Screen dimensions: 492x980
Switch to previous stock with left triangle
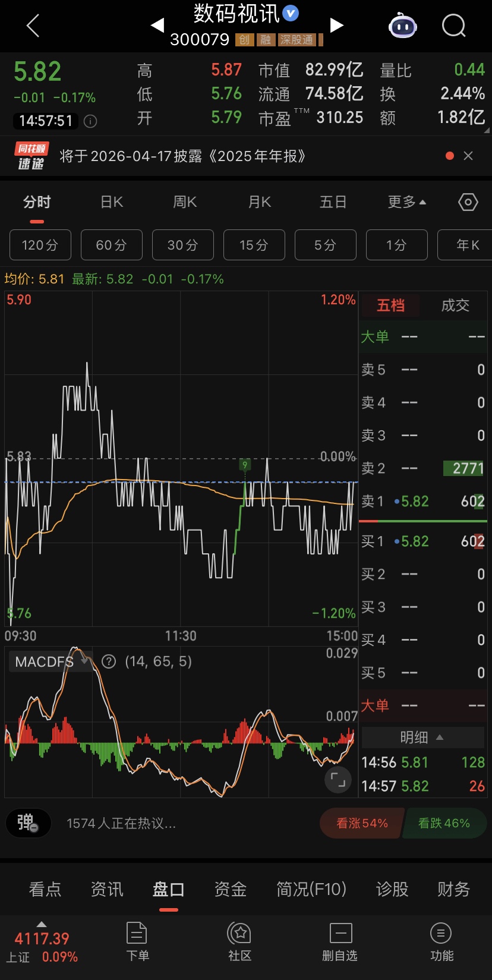[x=157, y=25]
